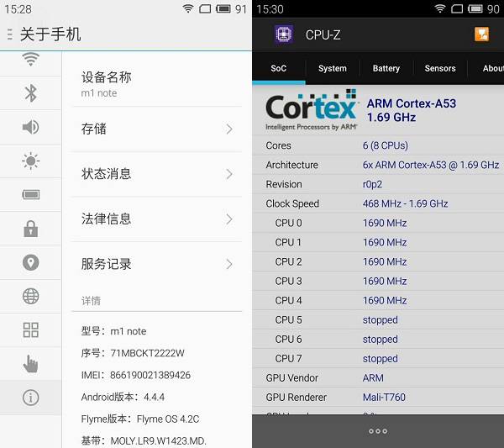Open sound settings speaker icon
This screenshot has width=504, height=448.
coord(30,127)
